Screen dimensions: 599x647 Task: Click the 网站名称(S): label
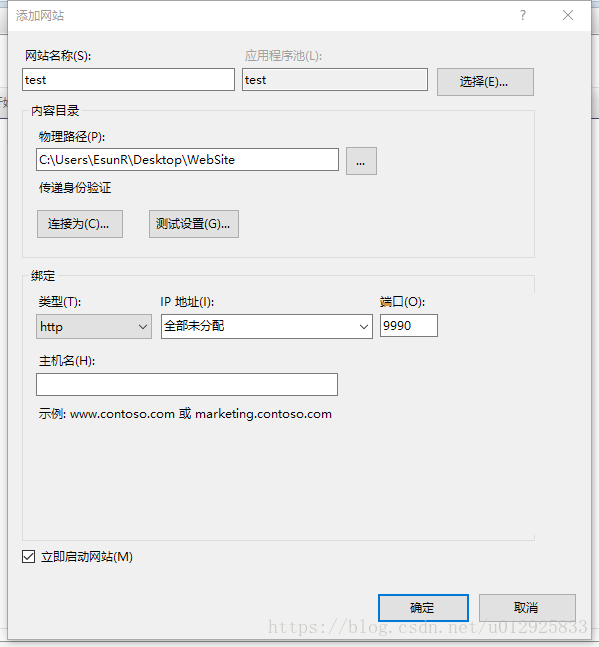(58, 56)
